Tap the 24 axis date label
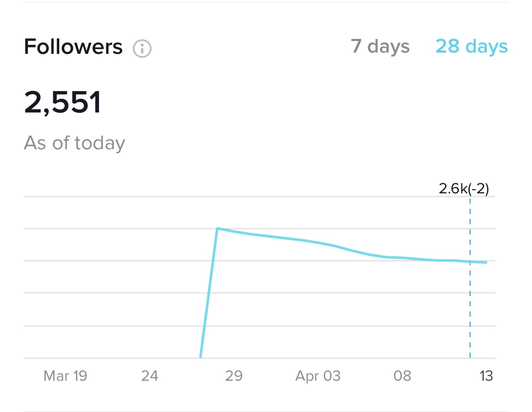Viewport: 532px width, 412px height. tap(150, 376)
